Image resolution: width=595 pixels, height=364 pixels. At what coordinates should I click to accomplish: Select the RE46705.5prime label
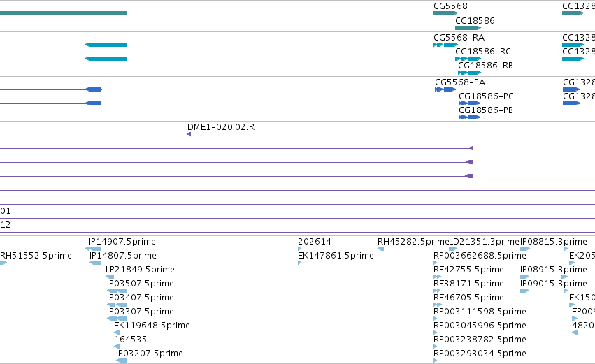point(468,298)
